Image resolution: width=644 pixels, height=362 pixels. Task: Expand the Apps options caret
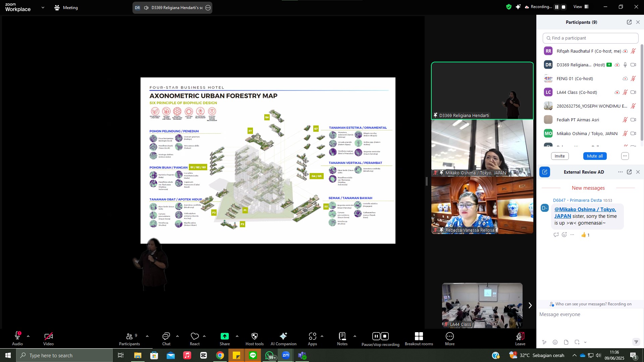pyautogui.click(x=322, y=336)
